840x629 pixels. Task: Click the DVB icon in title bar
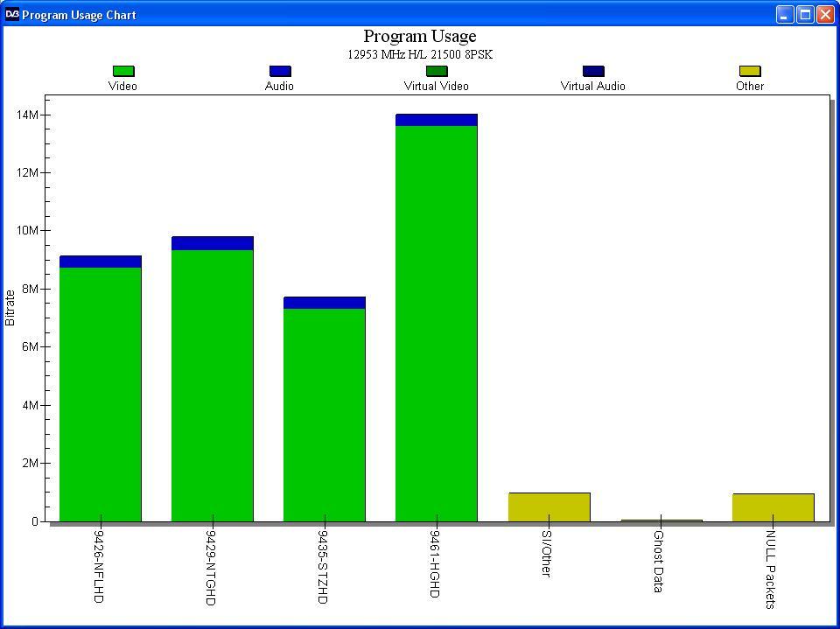[11, 15]
